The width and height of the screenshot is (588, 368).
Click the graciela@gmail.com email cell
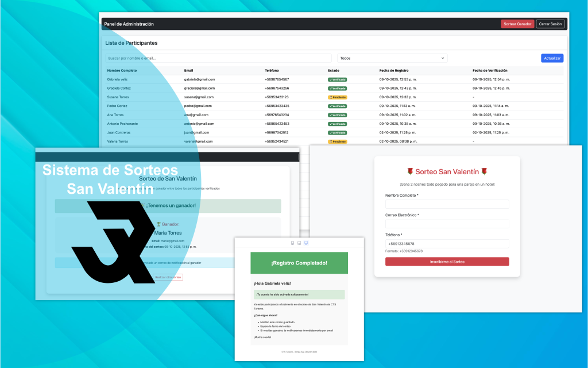point(199,88)
